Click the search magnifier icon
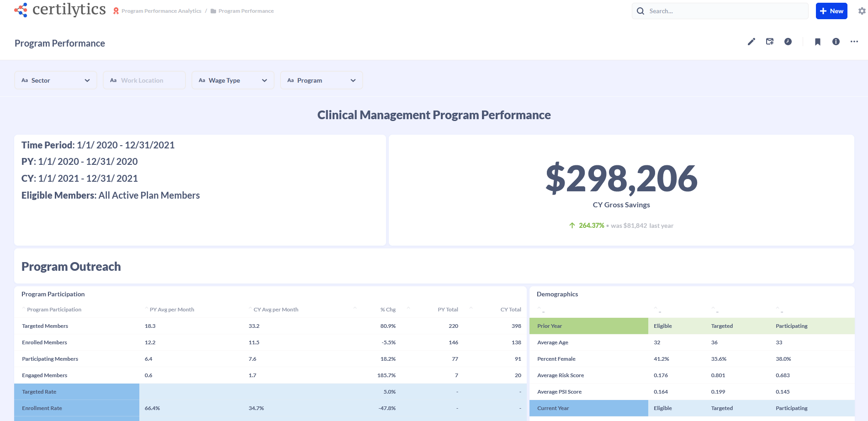The height and width of the screenshot is (421, 868). coord(640,11)
